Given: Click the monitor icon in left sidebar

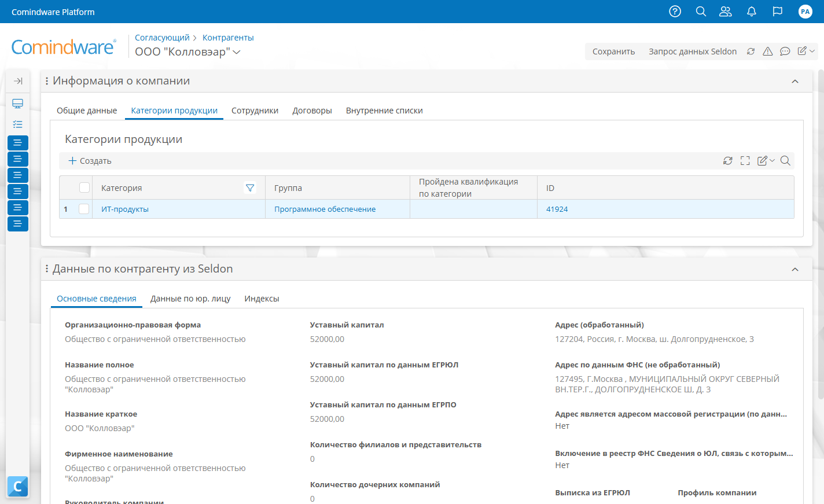Looking at the screenshot, I should pos(18,104).
